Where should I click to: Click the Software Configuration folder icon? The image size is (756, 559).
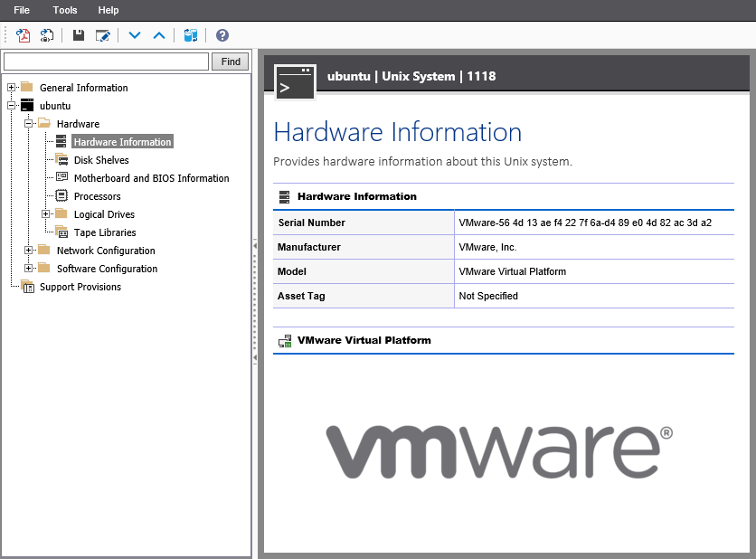coord(44,268)
